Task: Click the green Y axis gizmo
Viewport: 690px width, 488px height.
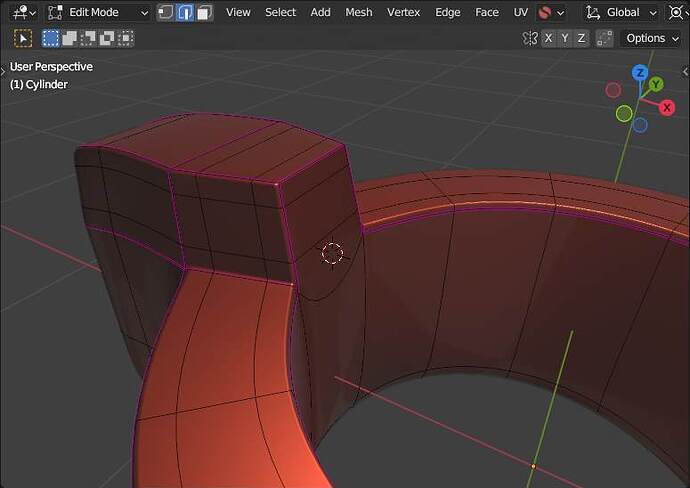Action: click(656, 84)
